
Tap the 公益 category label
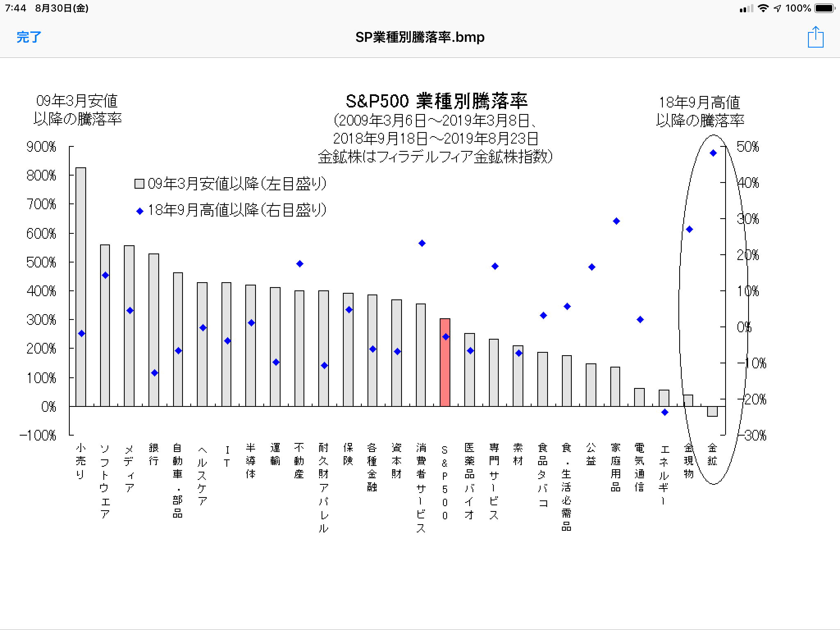click(591, 454)
